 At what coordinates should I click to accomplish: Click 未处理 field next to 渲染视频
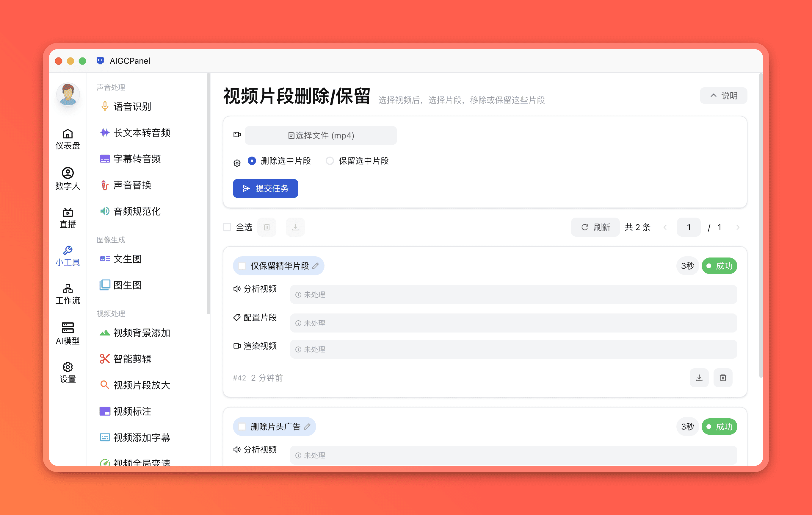point(513,349)
